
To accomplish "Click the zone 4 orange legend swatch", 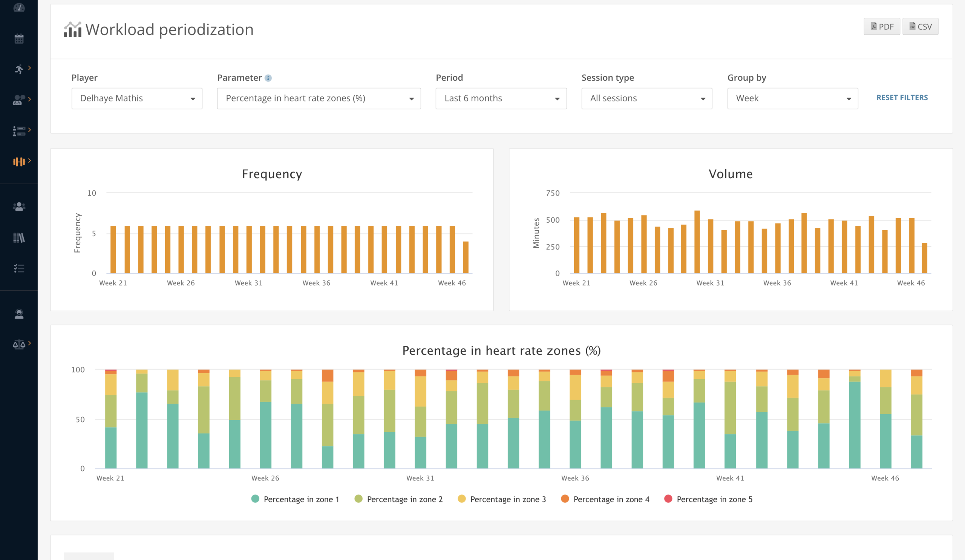I will point(564,499).
